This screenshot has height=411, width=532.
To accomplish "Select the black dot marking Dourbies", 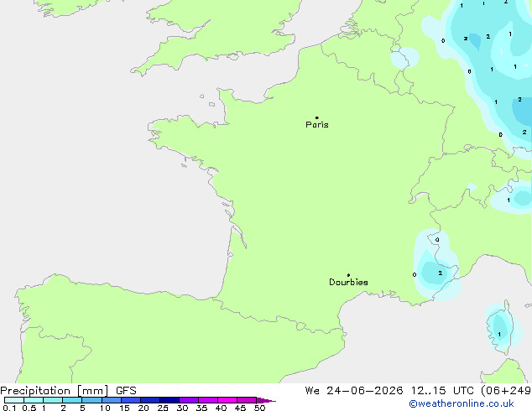I will pos(348,275).
